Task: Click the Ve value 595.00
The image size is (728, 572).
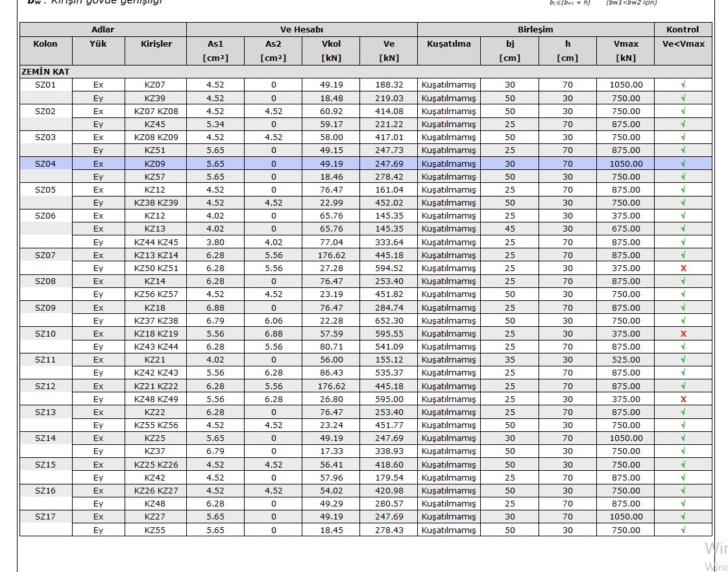Action: click(389, 399)
